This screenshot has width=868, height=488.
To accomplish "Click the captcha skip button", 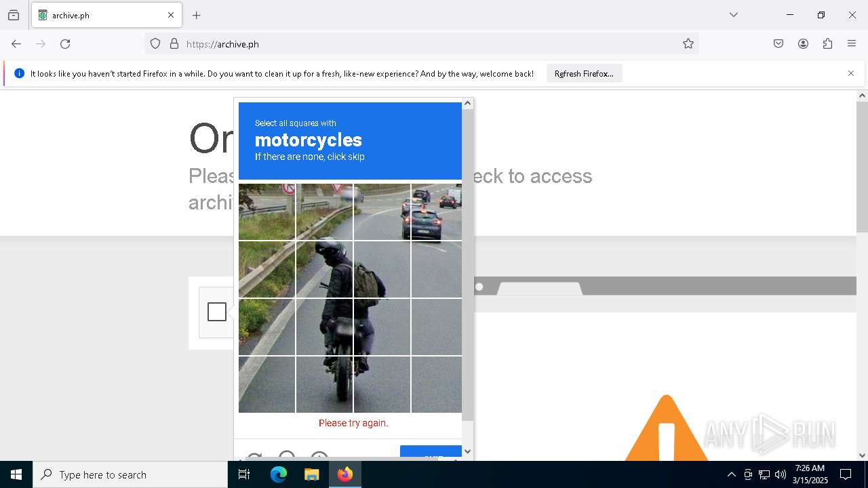I will tap(431, 452).
